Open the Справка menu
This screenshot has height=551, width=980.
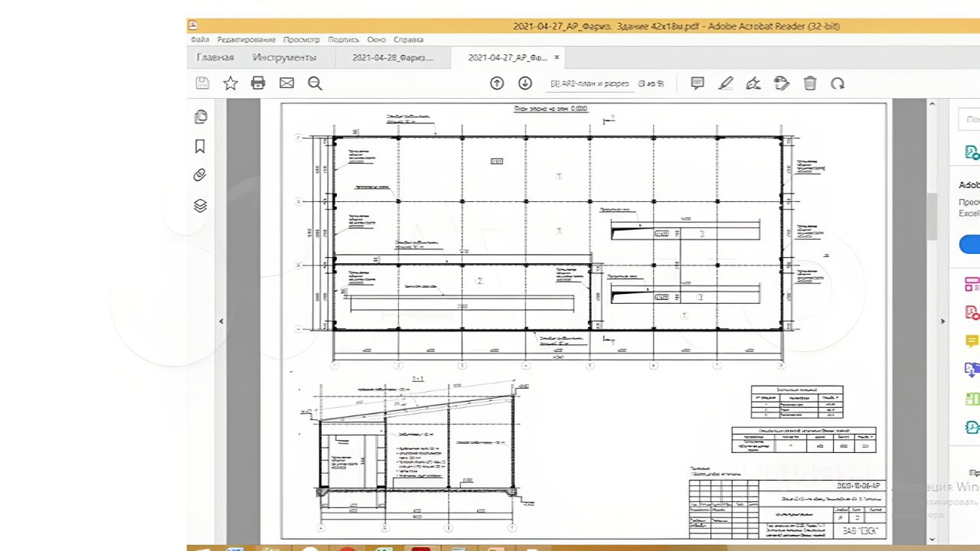pyautogui.click(x=408, y=40)
